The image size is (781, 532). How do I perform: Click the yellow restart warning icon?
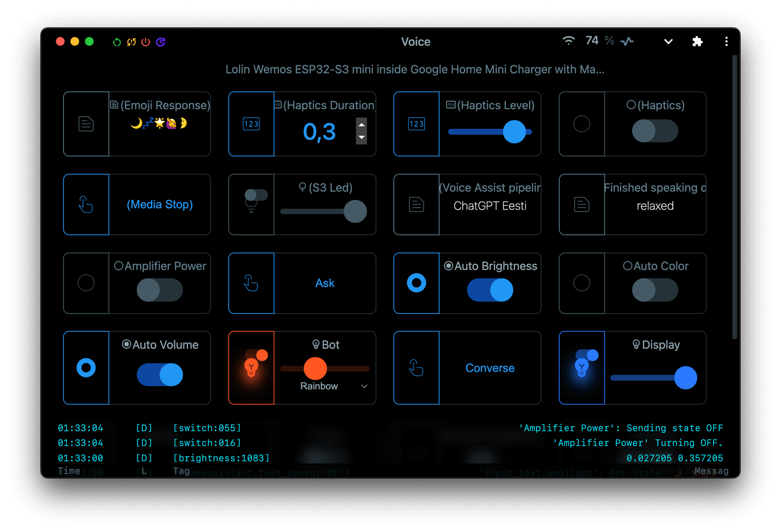coord(131,41)
